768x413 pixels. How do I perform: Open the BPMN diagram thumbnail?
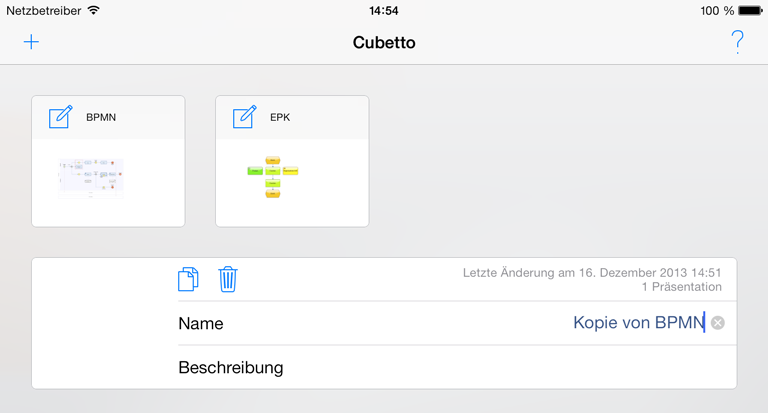coord(91,178)
